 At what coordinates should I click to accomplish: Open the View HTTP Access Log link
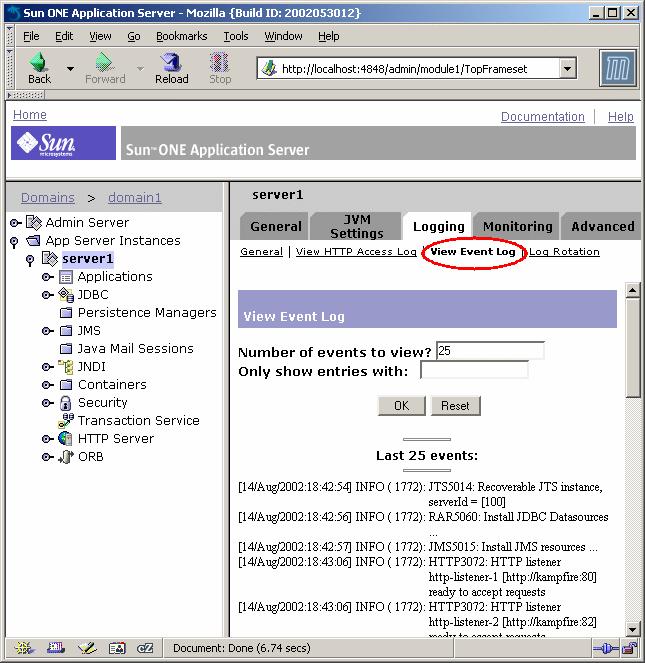click(x=356, y=252)
